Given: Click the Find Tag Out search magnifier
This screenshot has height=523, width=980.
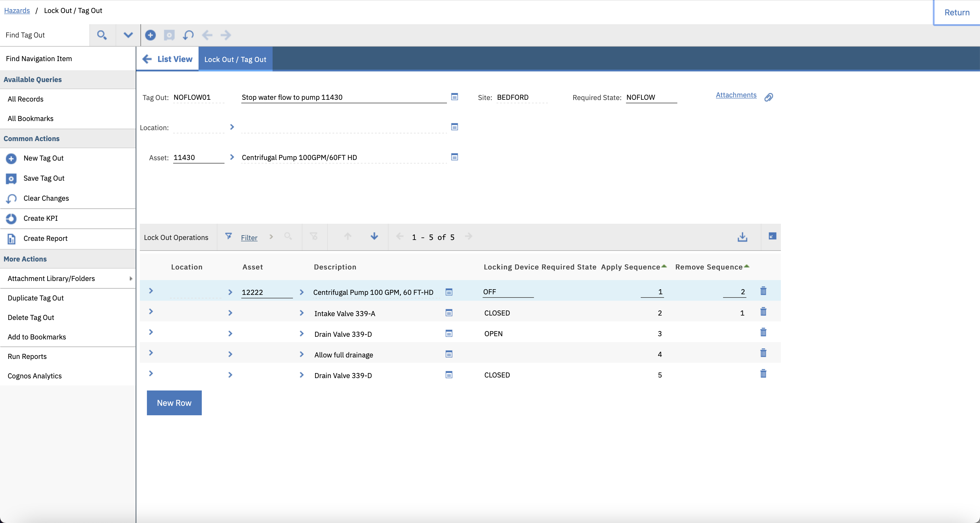Looking at the screenshot, I should 101,35.
